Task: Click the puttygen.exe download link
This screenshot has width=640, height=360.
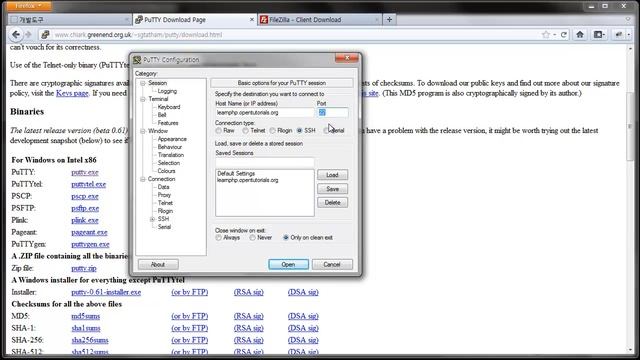Action: pos(90,244)
